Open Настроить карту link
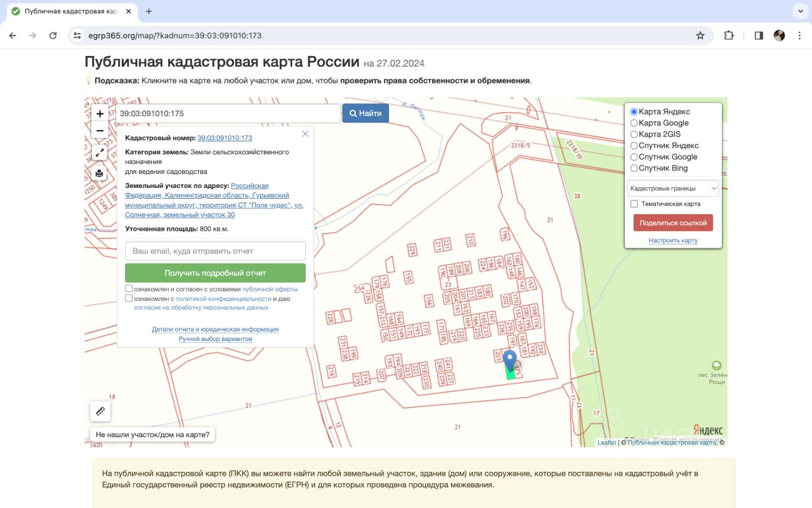Screen dimensions: 812x508 [x=673, y=241]
